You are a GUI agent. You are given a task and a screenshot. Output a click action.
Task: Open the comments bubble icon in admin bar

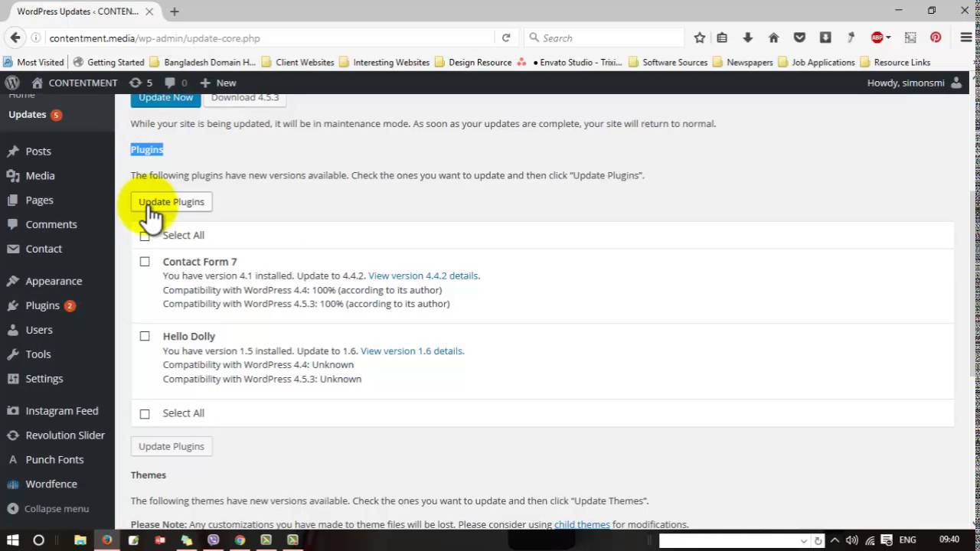coord(170,83)
